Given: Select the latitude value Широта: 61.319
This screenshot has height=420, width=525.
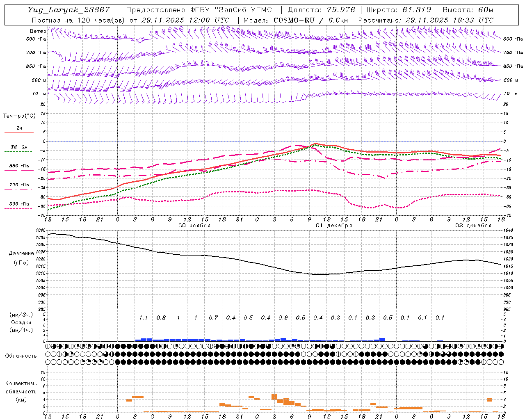Looking at the screenshot, I should tap(399, 10).
